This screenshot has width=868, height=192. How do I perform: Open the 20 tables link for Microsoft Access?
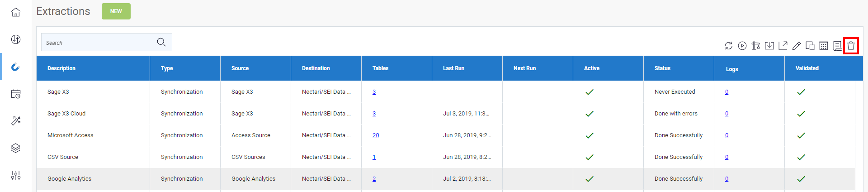(376, 135)
